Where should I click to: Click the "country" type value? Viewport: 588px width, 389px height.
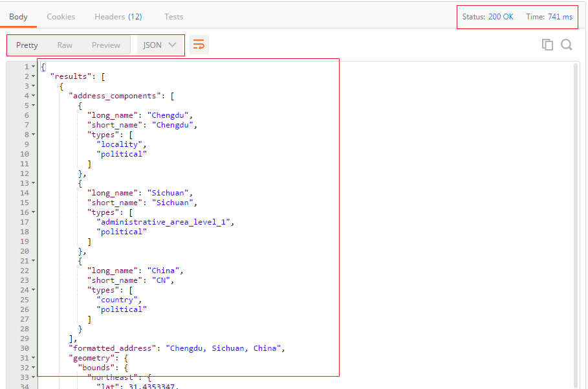click(117, 300)
